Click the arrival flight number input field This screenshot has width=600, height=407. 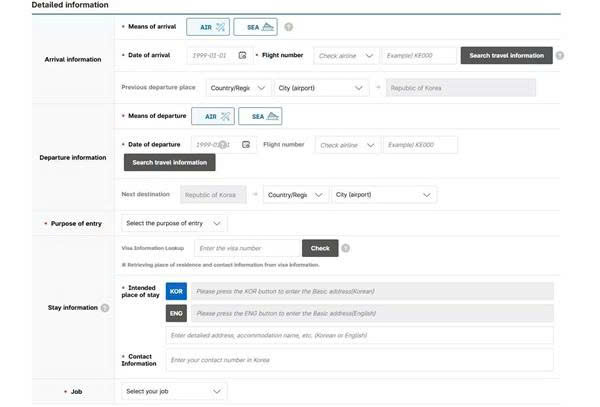coord(419,56)
